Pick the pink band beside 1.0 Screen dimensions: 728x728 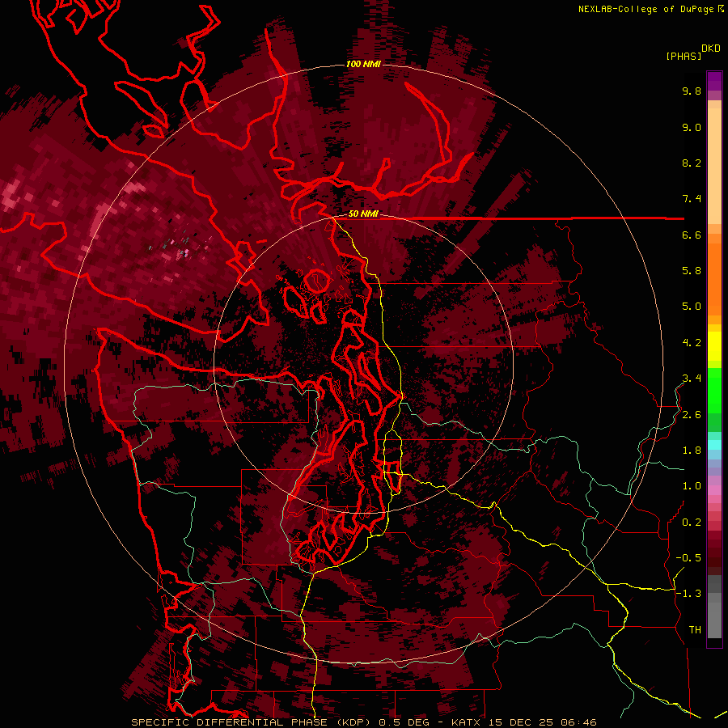(x=714, y=490)
